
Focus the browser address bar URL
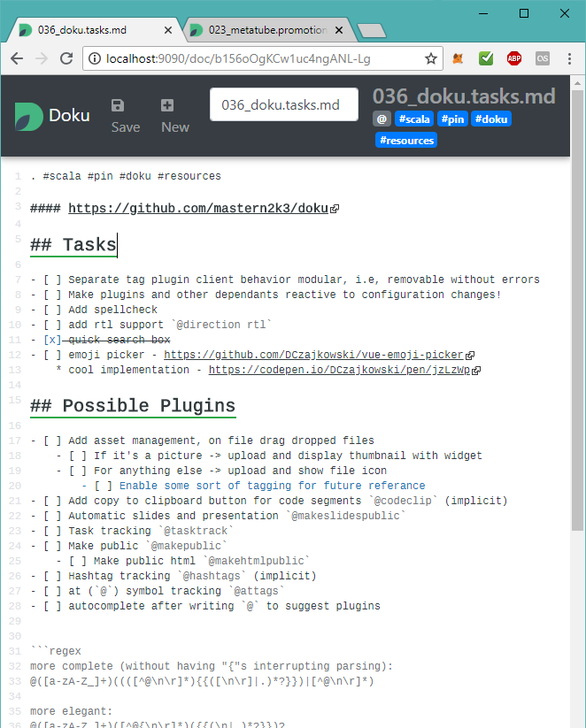[238, 59]
